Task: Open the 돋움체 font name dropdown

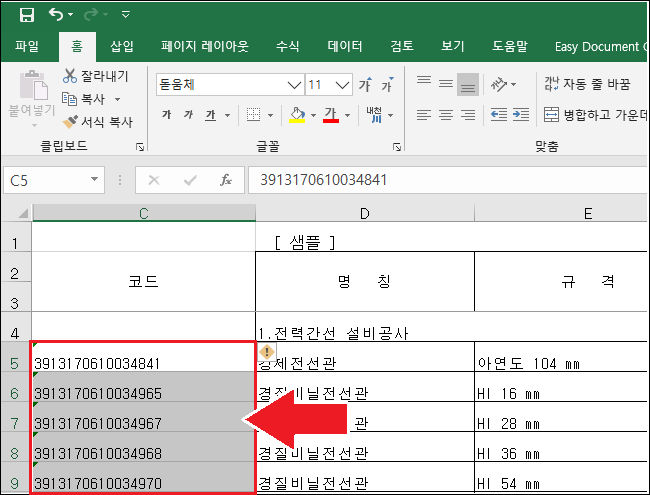Action: [294, 85]
